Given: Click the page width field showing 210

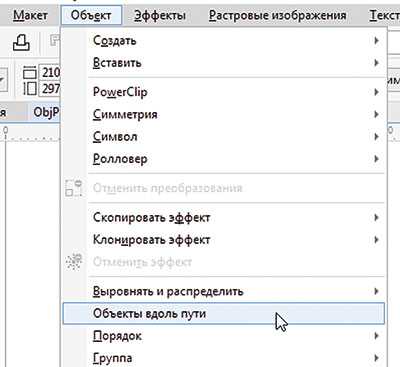Looking at the screenshot, I should point(50,72).
